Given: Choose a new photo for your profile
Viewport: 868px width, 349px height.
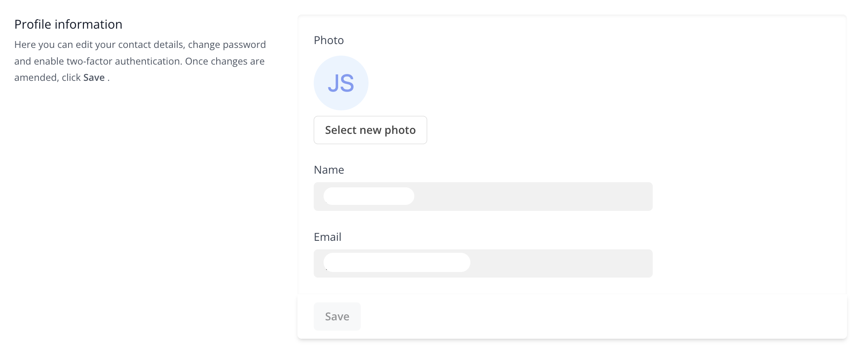Looking at the screenshot, I should (370, 130).
